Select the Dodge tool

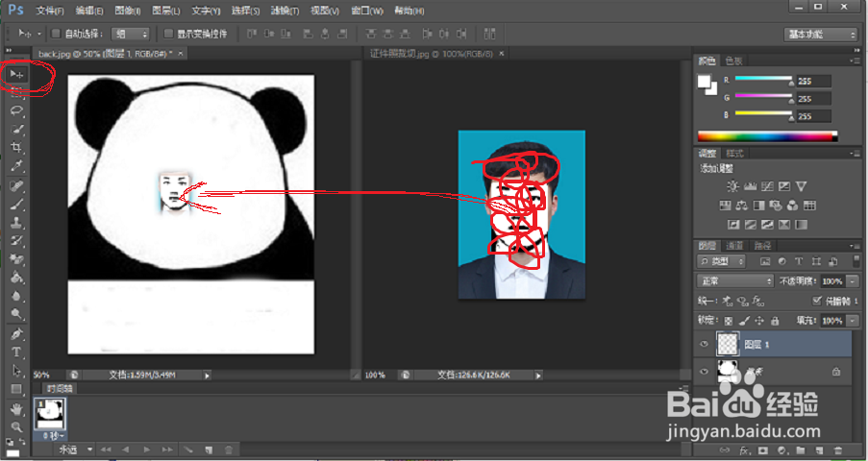point(16,314)
